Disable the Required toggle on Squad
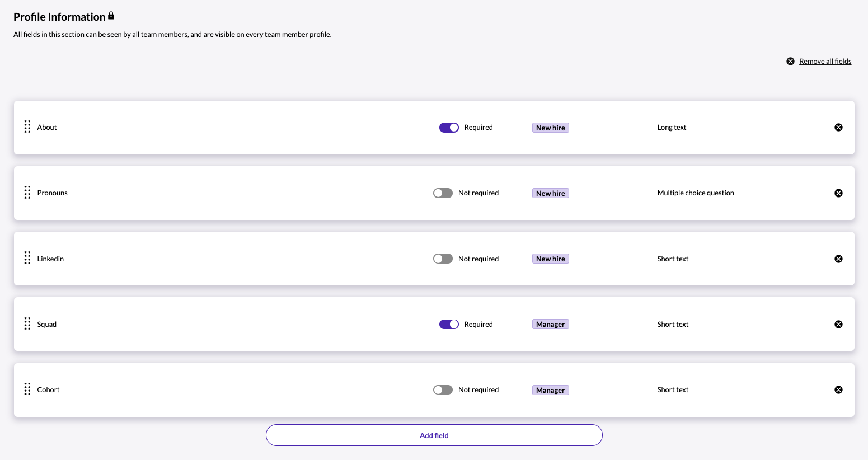The height and width of the screenshot is (460, 868). (x=449, y=325)
